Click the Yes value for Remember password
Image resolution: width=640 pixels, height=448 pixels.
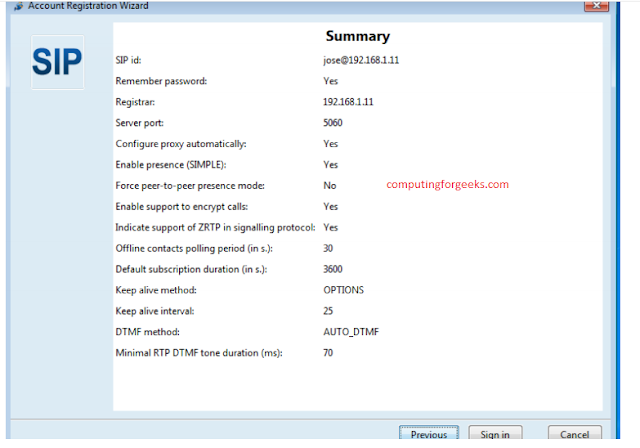point(331,81)
